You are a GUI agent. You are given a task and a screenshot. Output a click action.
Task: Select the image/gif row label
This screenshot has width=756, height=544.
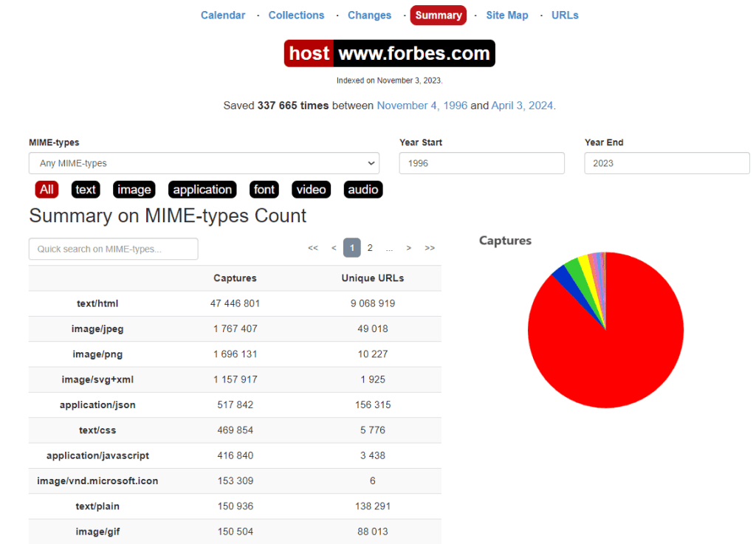(97, 531)
